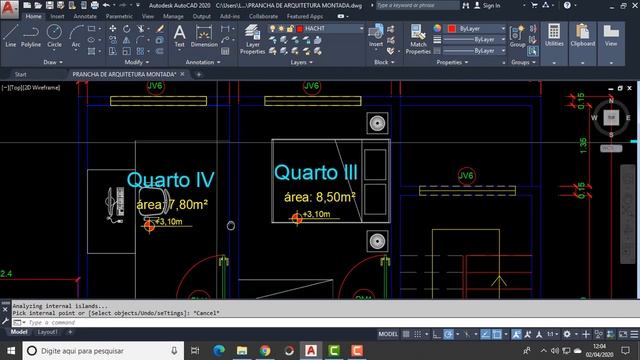Image resolution: width=640 pixels, height=360 pixels.
Task: Use the Copy tool in Modify panel
Action: pyautogui.click(x=113, y=40)
